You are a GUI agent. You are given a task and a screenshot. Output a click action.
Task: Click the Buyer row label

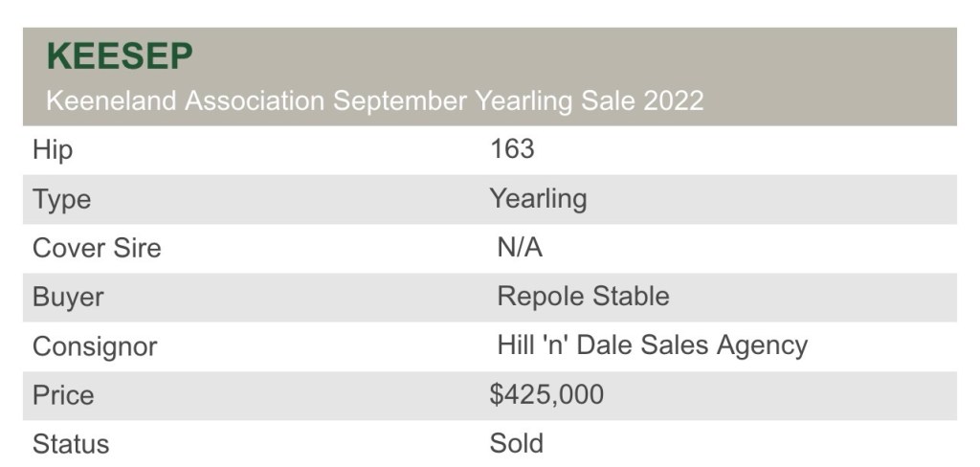click(x=68, y=297)
